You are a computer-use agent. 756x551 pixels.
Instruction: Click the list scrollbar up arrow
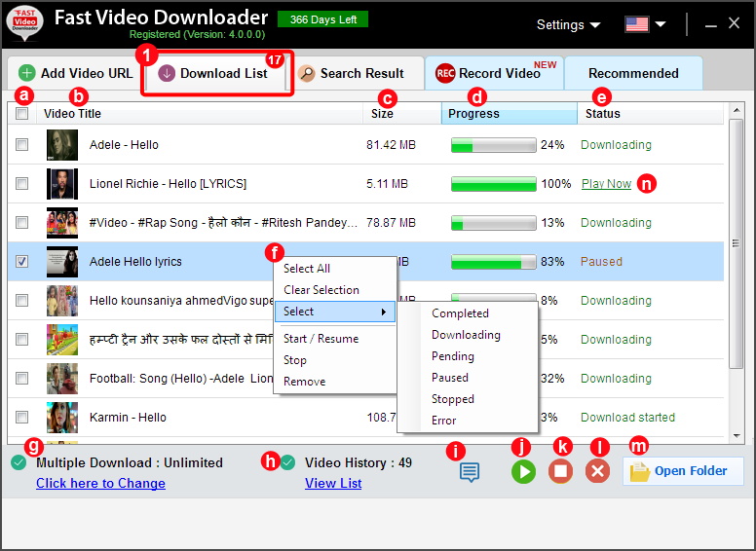click(x=737, y=110)
